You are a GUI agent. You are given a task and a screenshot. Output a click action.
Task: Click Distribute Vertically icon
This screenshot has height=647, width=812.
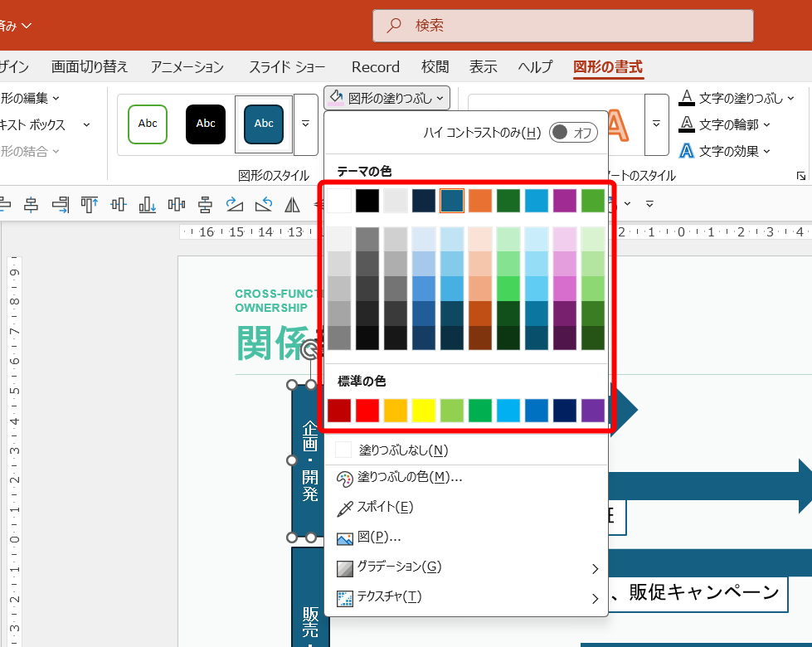pyautogui.click(x=205, y=204)
